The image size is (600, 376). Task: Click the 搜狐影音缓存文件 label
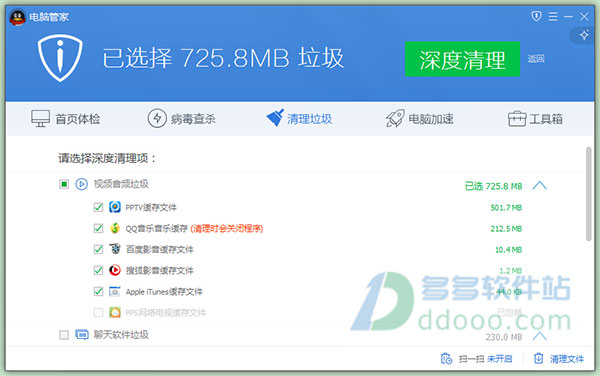coord(160,270)
